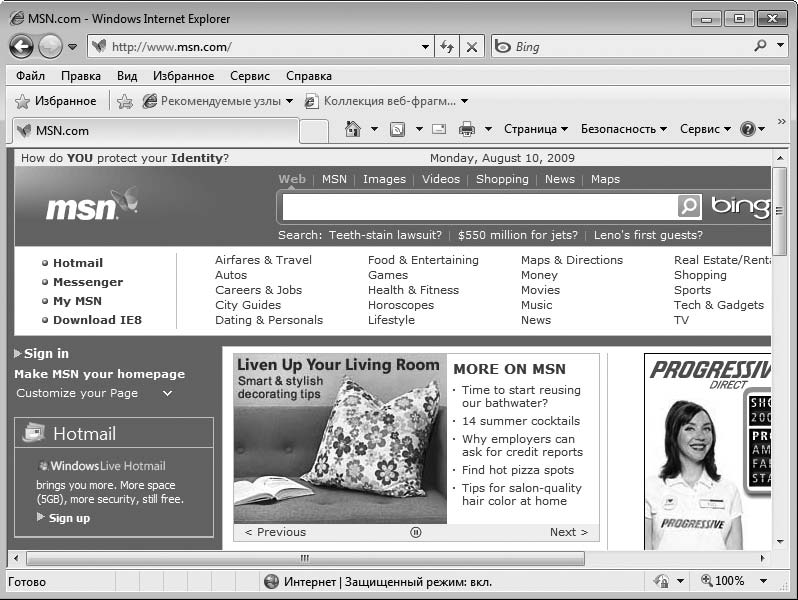This screenshot has width=798, height=600.
Task: Open the Правка menu
Action: click(x=81, y=76)
